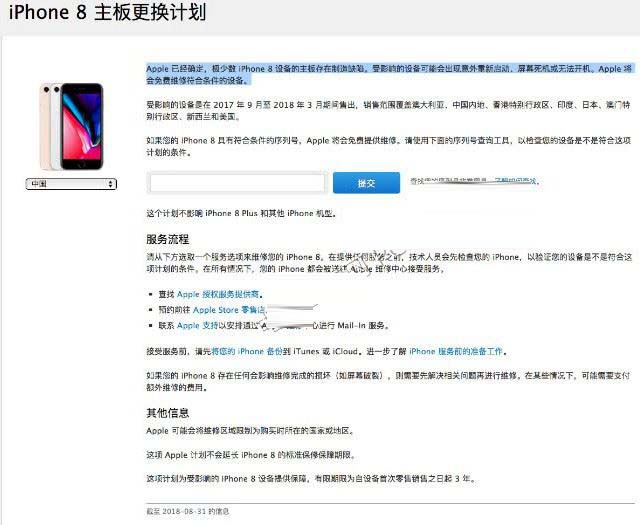The height and width of the screenshot is (525, 640).
Task: Open the Apple 授权服务提供商 link
Action: [x=218, y=294]
